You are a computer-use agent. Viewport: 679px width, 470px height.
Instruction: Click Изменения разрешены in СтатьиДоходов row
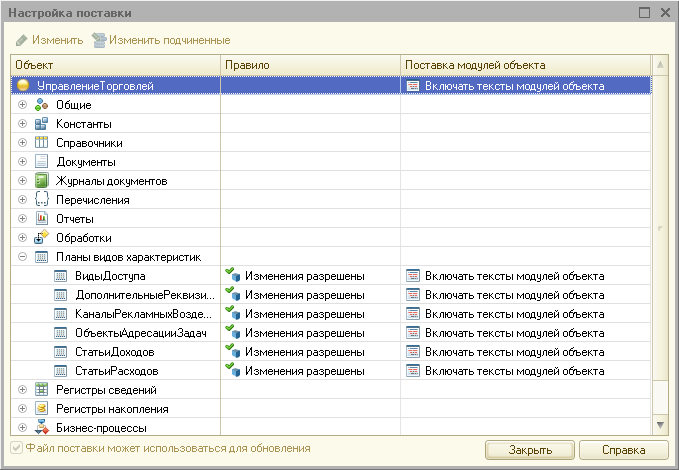pyautogui.click(x=304, y=352)
